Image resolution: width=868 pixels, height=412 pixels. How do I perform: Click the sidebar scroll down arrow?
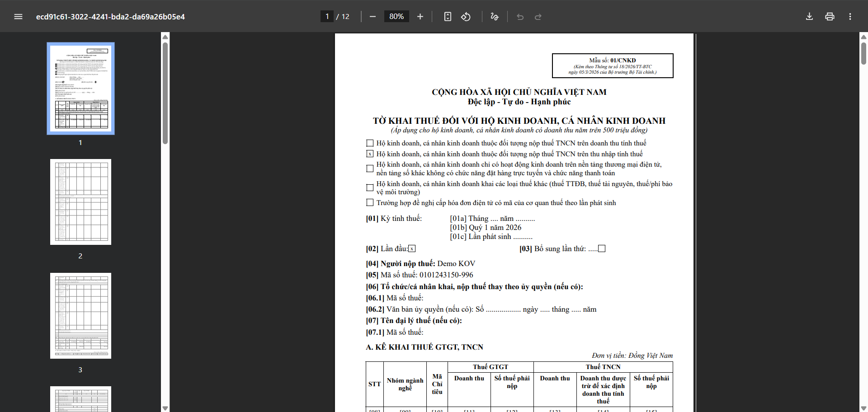point(165,408)
